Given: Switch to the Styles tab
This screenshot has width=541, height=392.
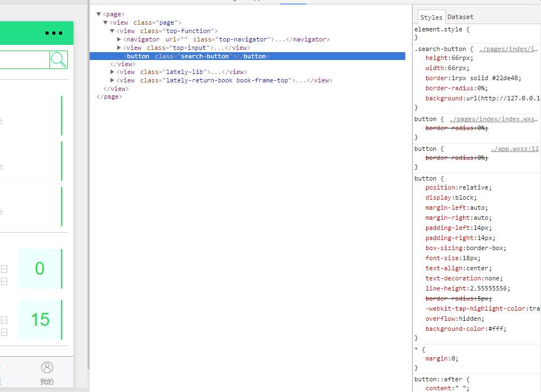Looking at the screenshot, I should 431,17.
